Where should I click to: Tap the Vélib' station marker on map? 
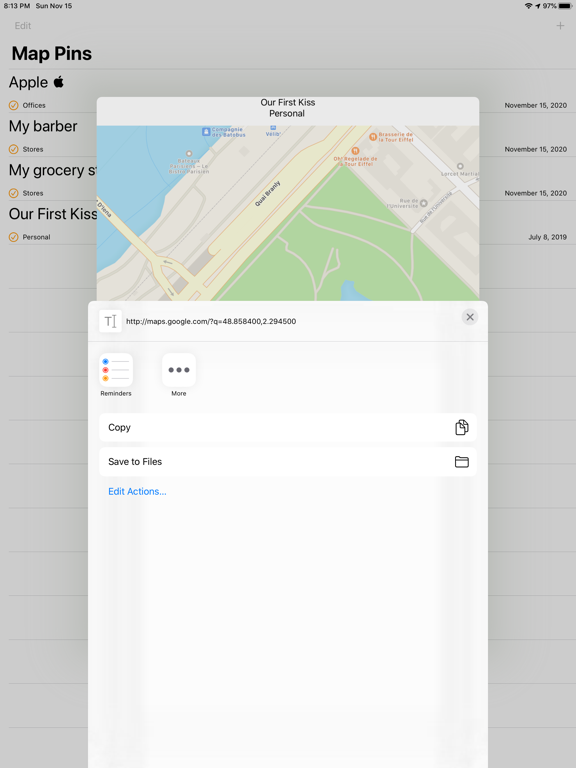click(273, 128)
